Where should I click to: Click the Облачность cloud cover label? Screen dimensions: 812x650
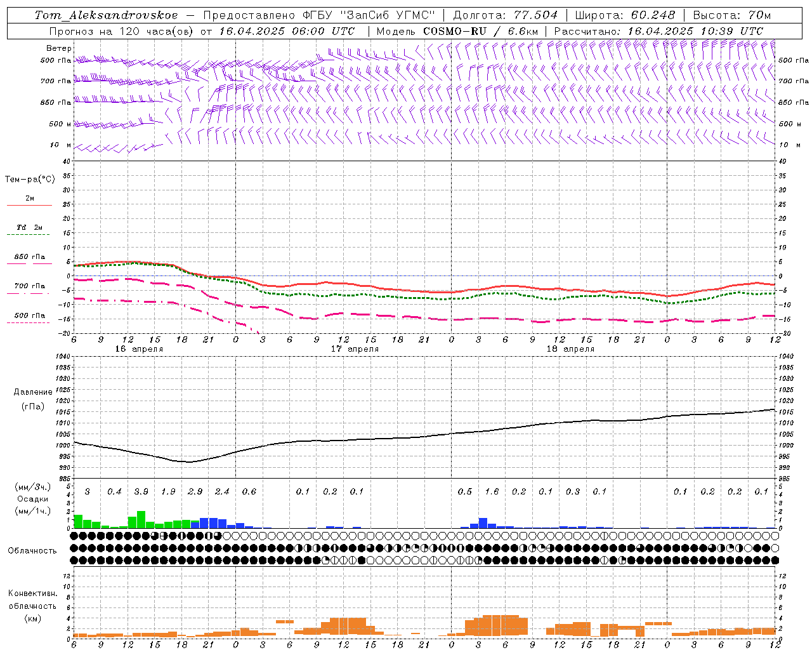pyautogui.click(x=32, y=551)
